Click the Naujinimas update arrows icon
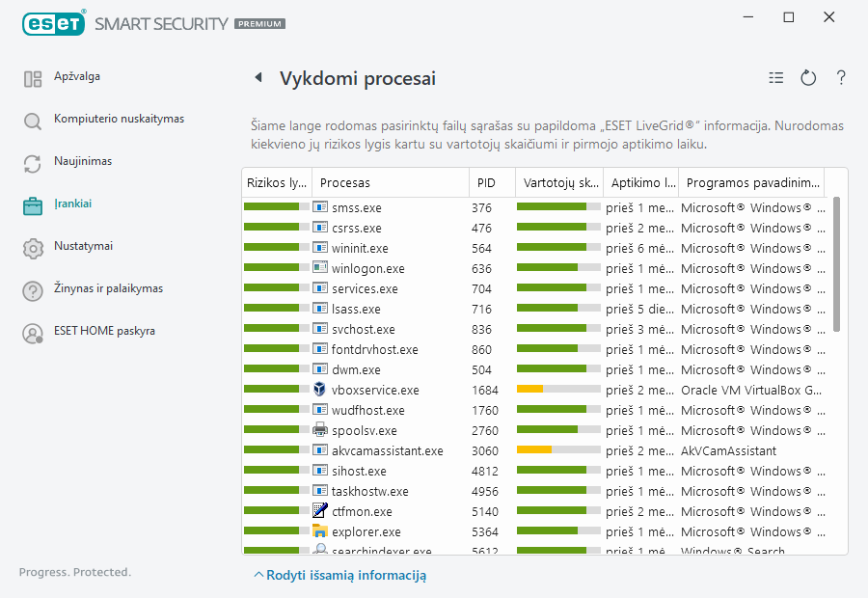 33,163
